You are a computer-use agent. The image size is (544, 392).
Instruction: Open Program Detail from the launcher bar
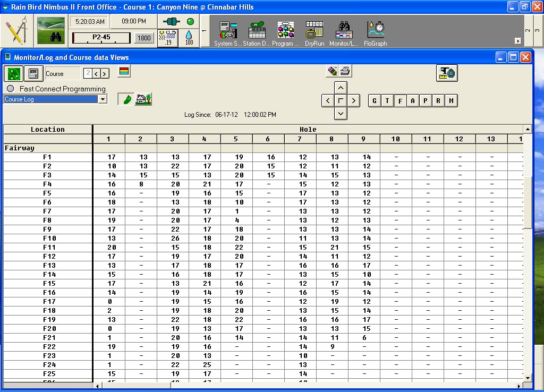click(285, 33)
